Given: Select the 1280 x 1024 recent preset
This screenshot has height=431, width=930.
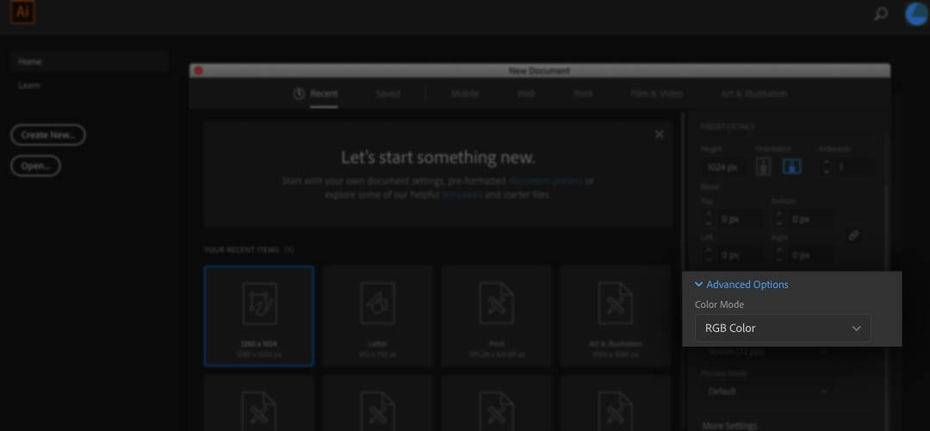Looking at the screenshot, I should [259, 316].
